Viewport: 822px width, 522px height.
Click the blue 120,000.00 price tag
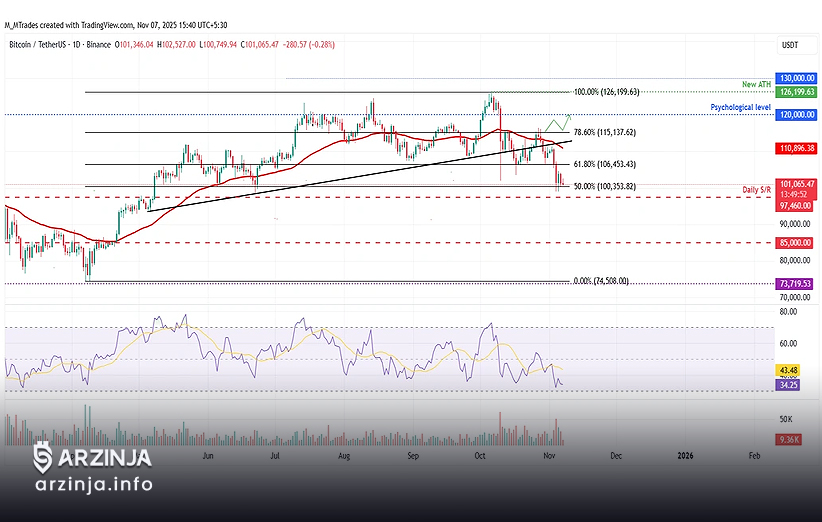pos(797,115)
